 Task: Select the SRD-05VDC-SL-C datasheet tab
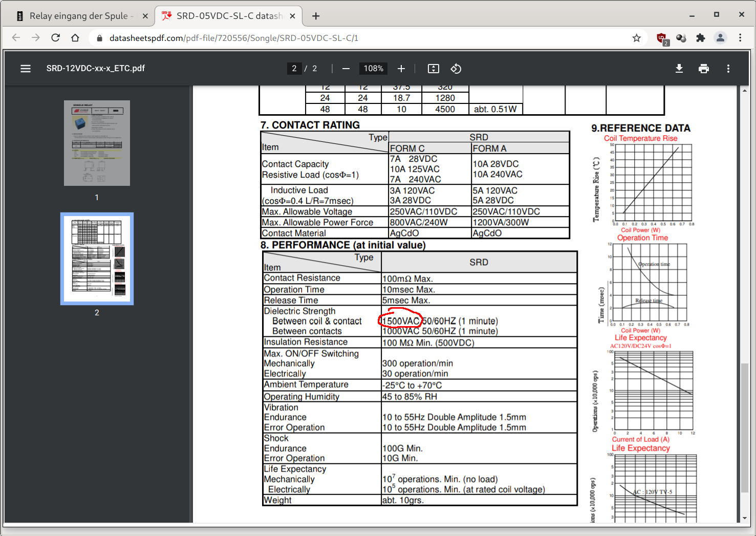point(228,16)
